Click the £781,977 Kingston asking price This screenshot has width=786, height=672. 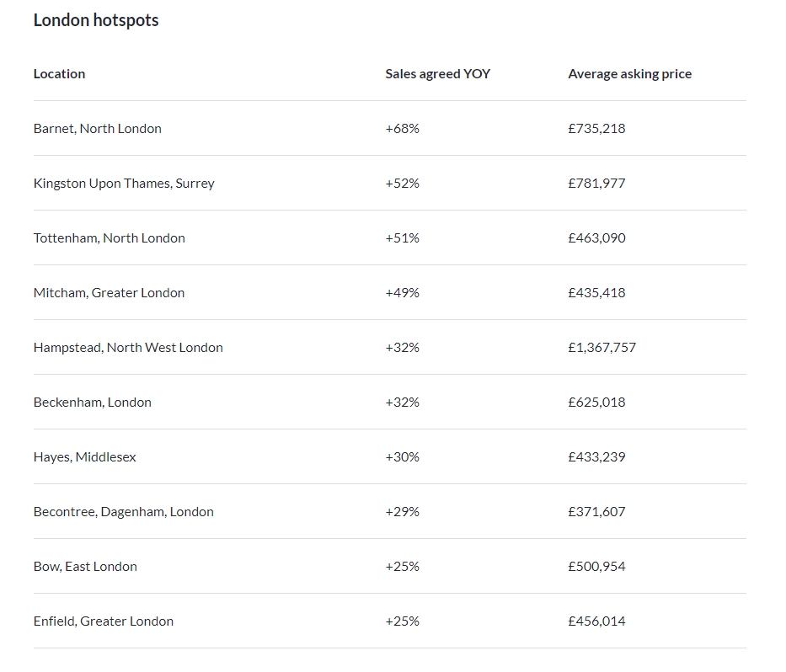(x=596, y=184)
